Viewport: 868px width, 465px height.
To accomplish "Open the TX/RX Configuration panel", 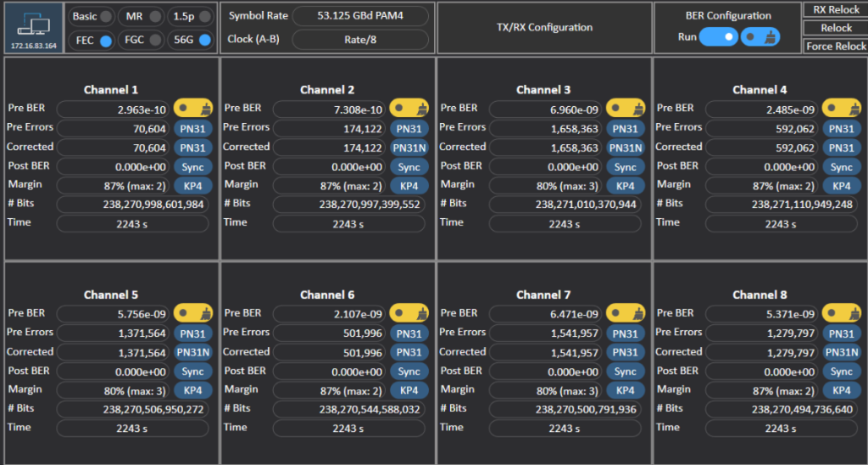I will tap(544, 27).
